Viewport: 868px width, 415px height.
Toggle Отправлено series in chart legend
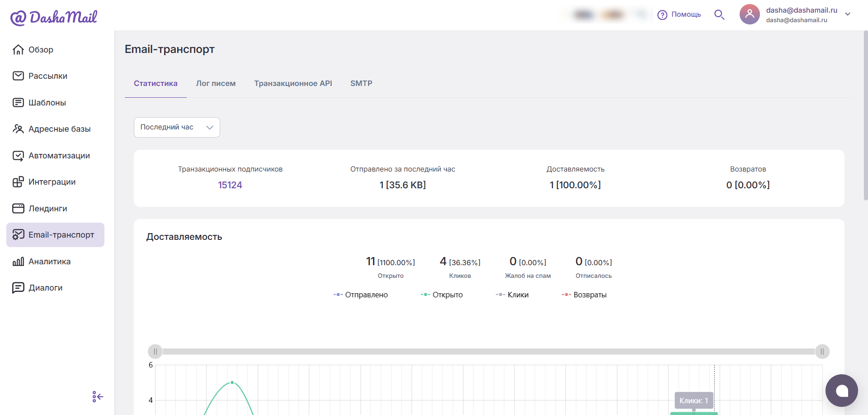361,295
